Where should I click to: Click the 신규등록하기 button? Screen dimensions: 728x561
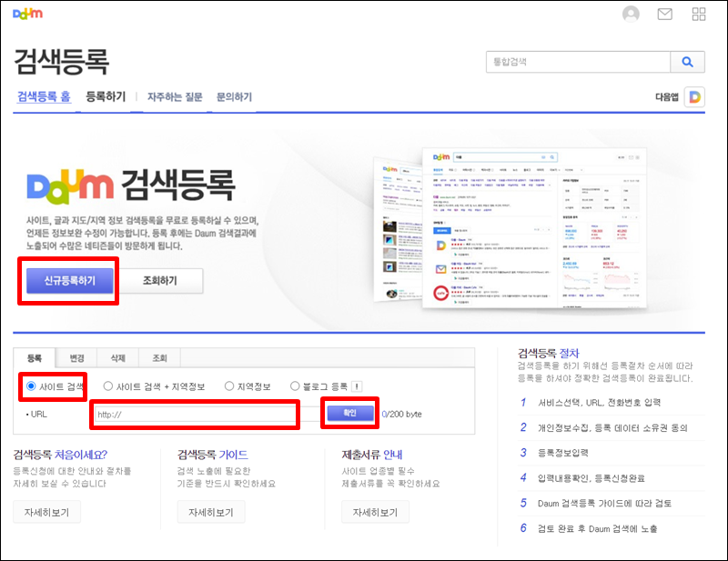70,281
